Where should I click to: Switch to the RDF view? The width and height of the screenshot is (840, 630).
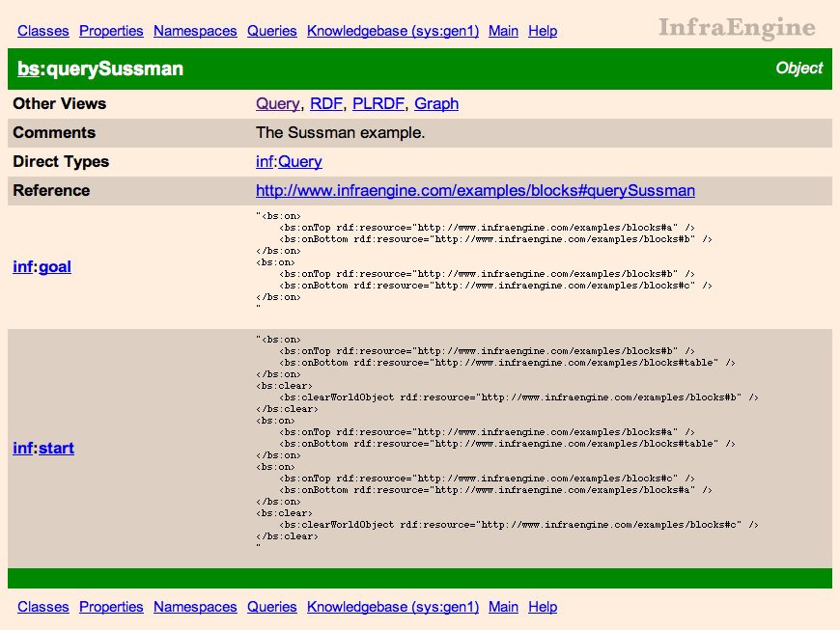click(326, 104)
